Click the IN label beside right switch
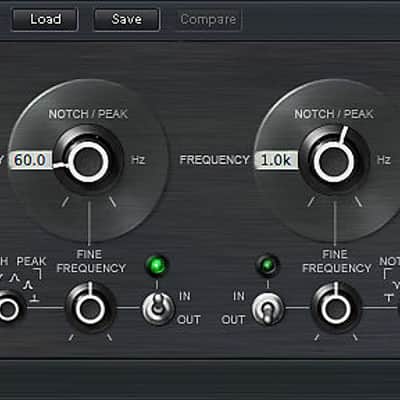The image size is (400, 400). coord(239,296)
